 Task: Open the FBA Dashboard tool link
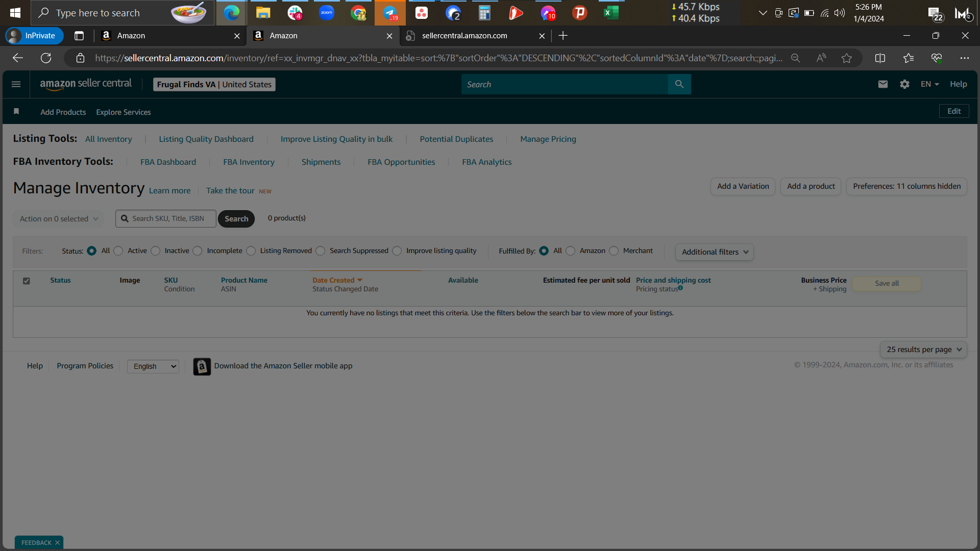tap(168, 162)
